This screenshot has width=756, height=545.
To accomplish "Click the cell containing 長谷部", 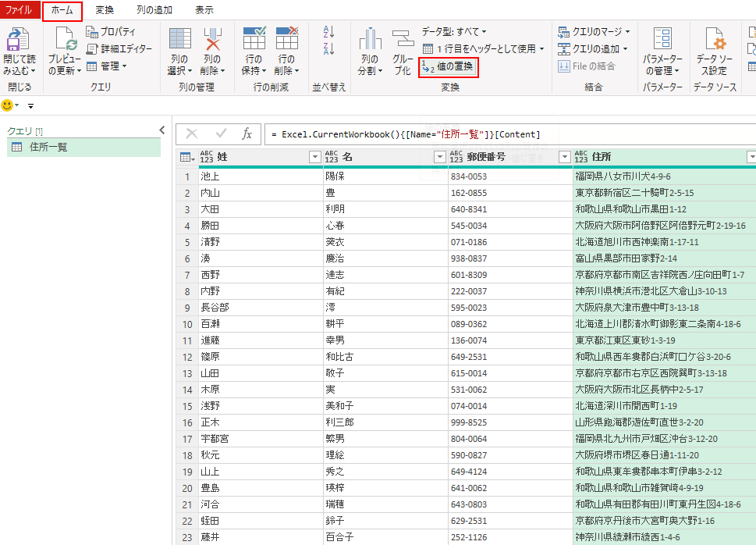I will (261, 308).
